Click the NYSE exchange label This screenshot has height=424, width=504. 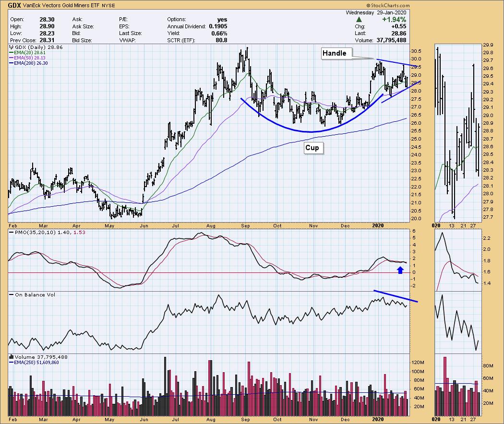tap(108, 5)
